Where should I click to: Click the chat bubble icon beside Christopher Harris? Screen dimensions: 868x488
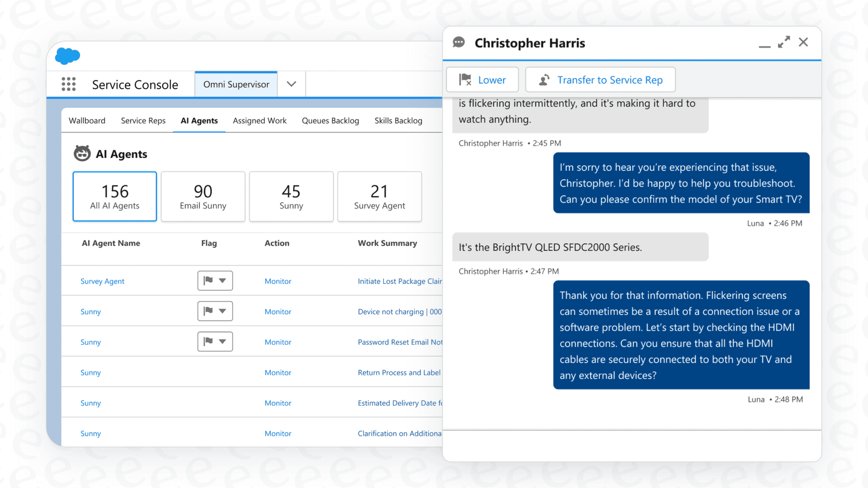pyautogui.click(x=459, y=42)
